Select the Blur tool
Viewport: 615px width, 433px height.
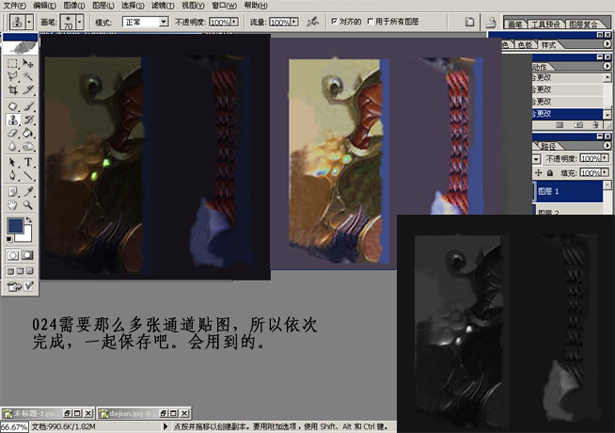[13, 146]
